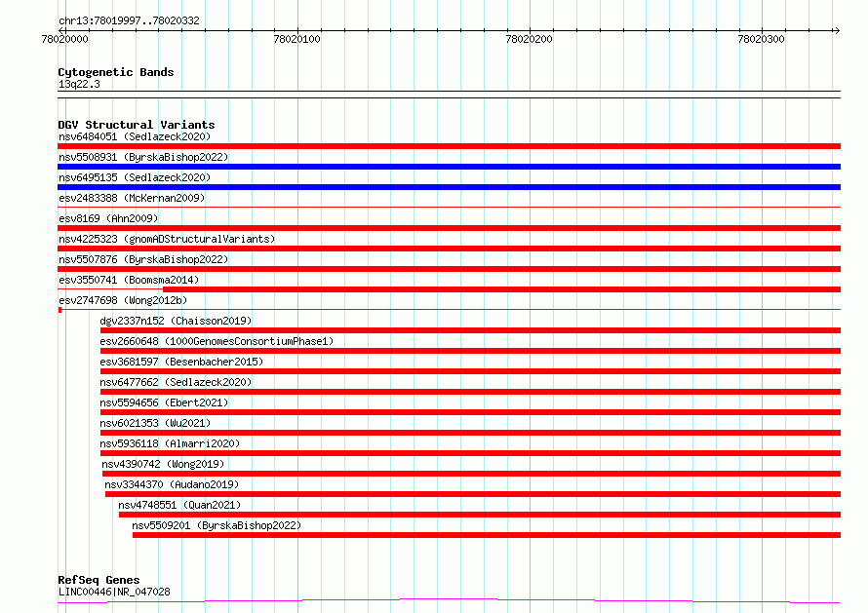Click the thick red bar of esv3550741
Viewport: 868px width, 613px height.
pos(501,289)
